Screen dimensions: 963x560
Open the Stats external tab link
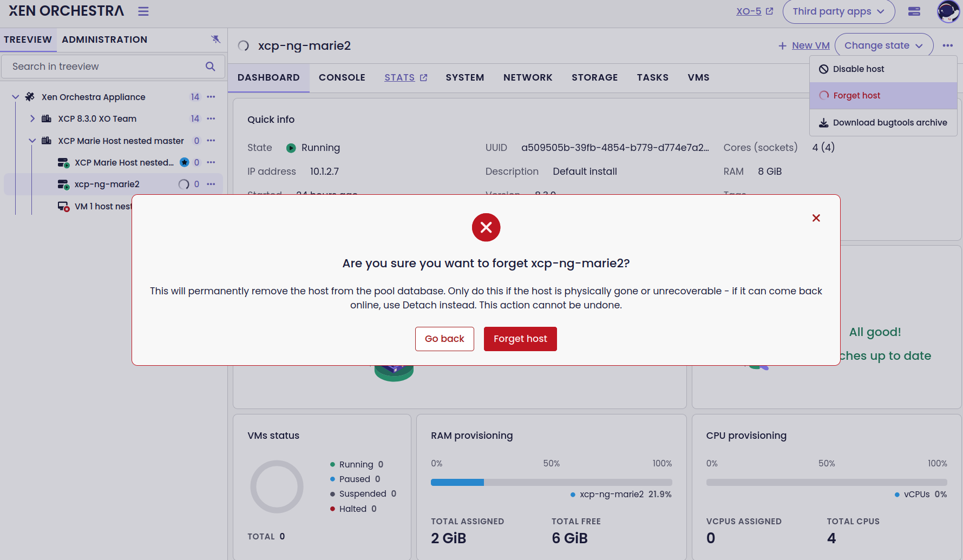(x=406, y=77)
